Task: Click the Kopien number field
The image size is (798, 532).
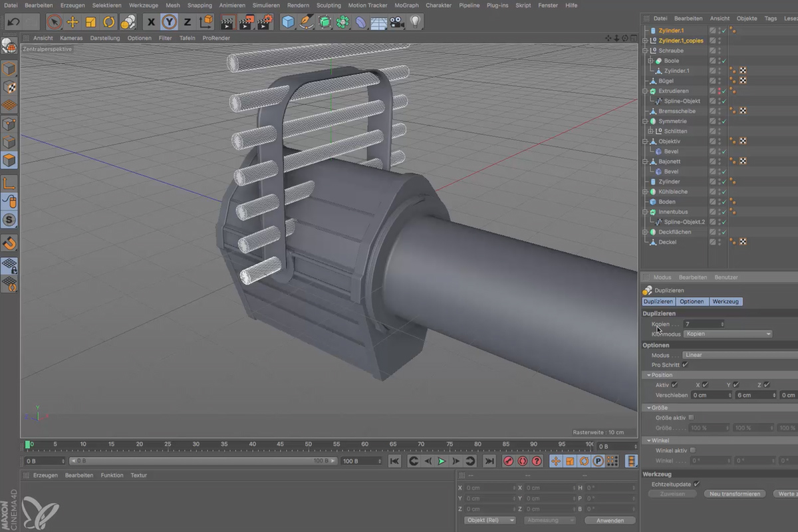Action: pos(704,324)
